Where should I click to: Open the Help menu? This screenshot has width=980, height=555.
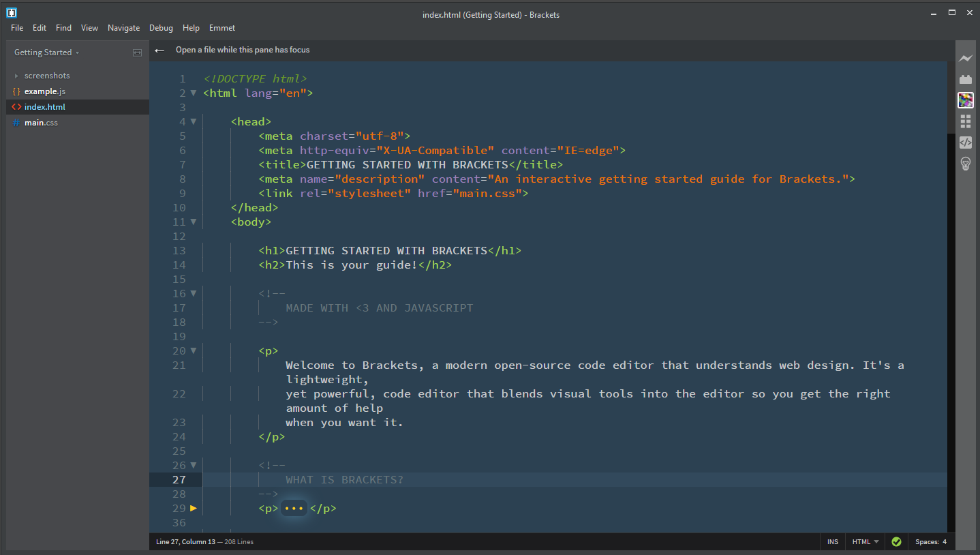(191, 28)
